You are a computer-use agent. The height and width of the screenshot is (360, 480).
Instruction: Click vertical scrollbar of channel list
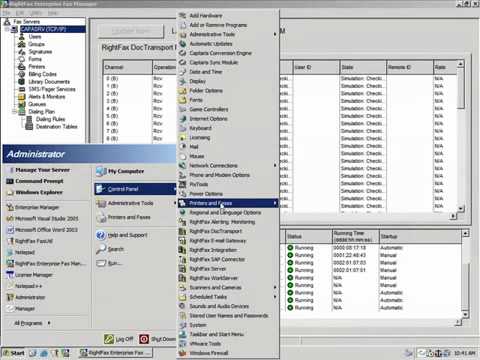[x=460, y=136]
